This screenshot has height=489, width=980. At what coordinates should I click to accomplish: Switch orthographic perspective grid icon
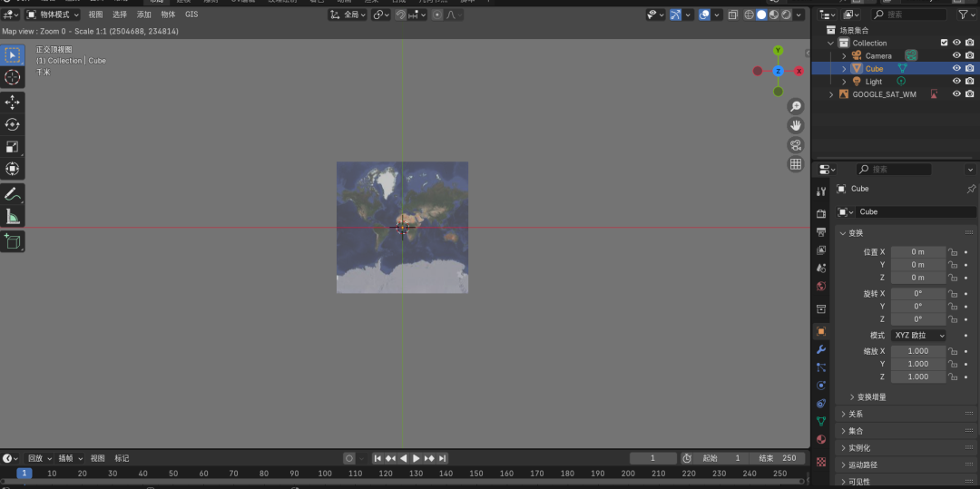pyautogui.click(x=796, y=164)
